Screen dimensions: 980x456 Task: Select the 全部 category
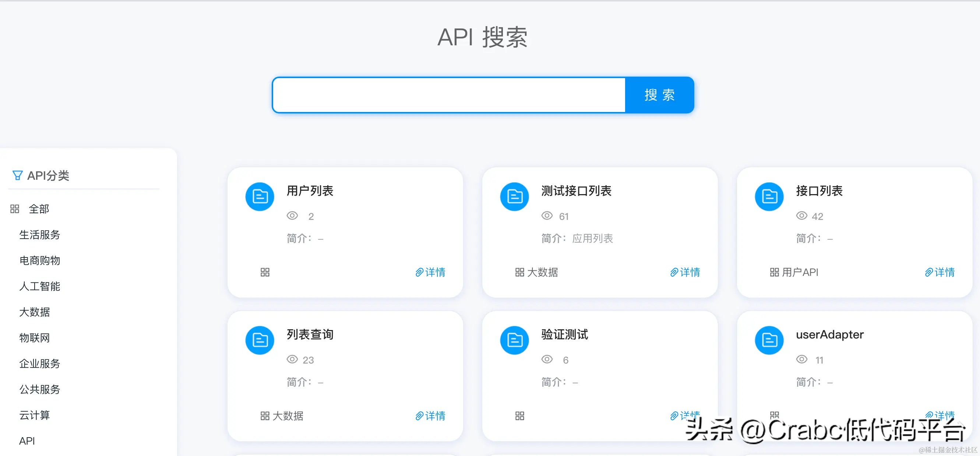(39, 209)
